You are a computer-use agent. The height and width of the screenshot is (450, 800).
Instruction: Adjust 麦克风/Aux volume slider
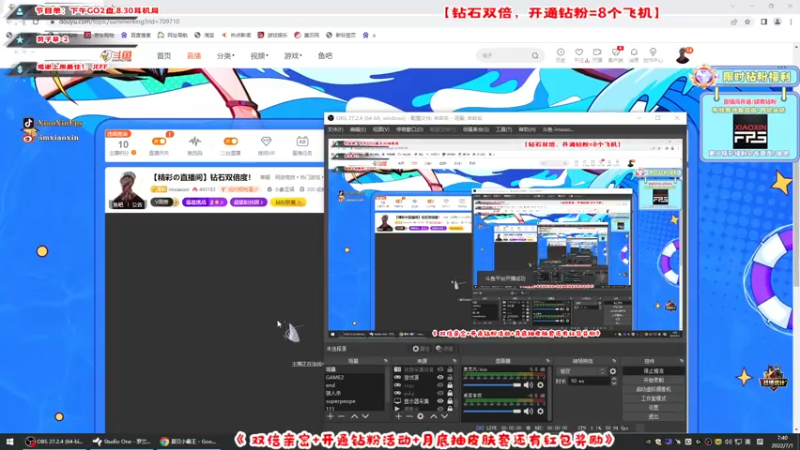(x=493, y=385)
